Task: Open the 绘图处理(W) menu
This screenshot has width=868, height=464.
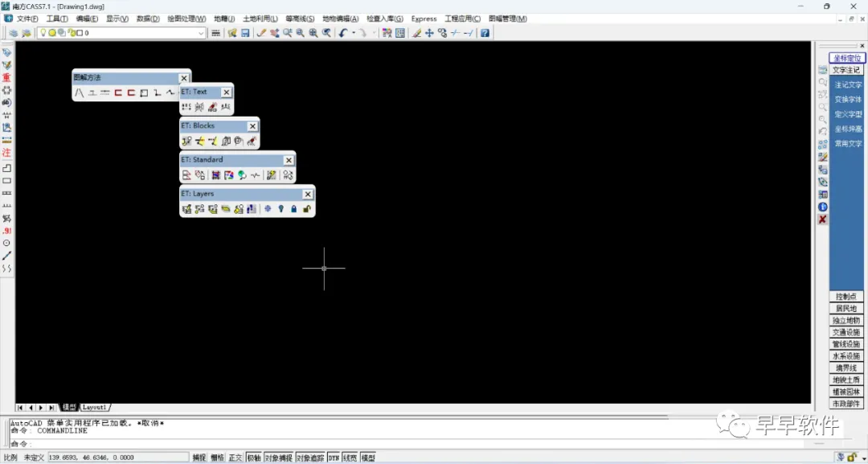Action: [186, 18]
